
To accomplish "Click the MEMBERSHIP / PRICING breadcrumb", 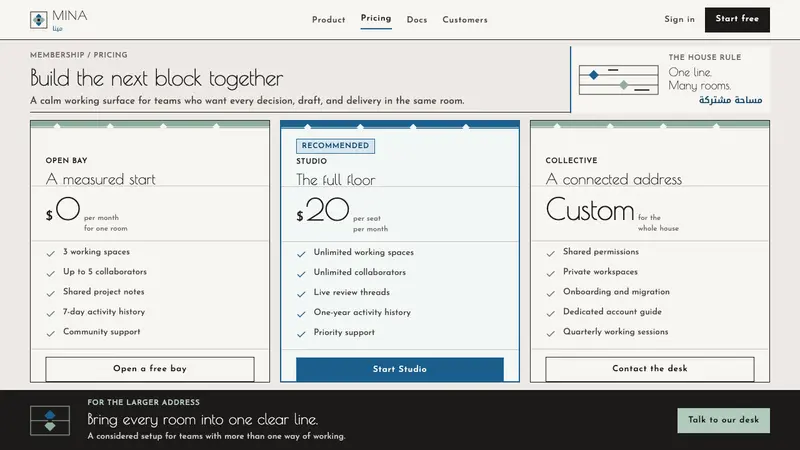I will (79, 55).
